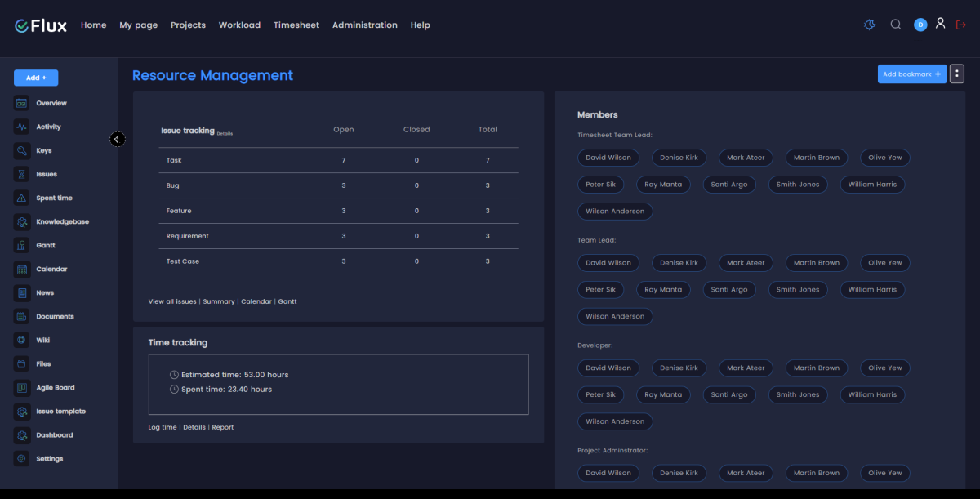Click the Log time link
Viewport: 980px width, 499px height.
[x=162, y=426]
